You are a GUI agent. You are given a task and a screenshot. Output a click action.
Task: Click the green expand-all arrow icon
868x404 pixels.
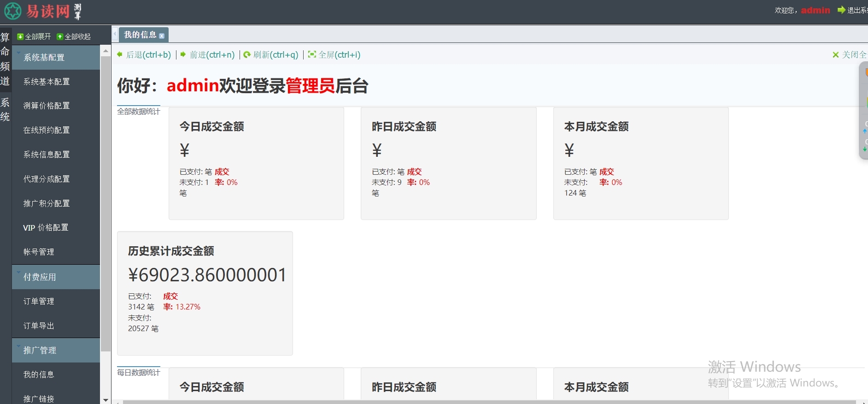point(20,36)
